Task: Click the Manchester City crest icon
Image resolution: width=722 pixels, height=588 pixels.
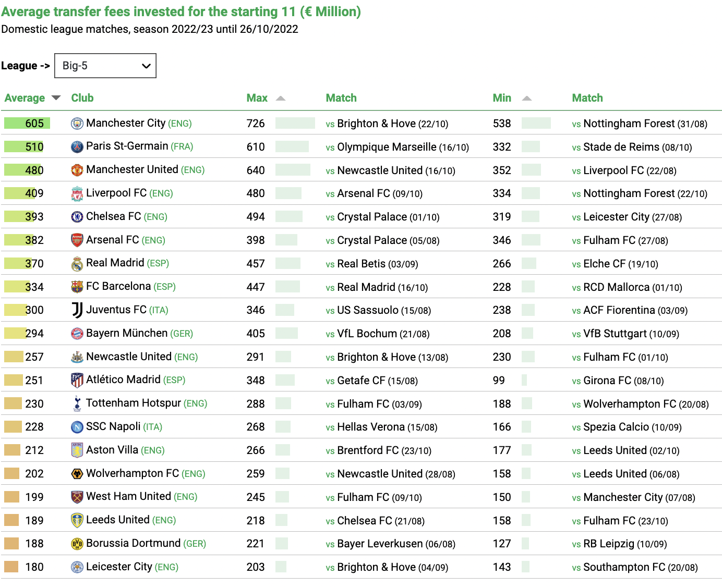Action: [x=77, y=124]
